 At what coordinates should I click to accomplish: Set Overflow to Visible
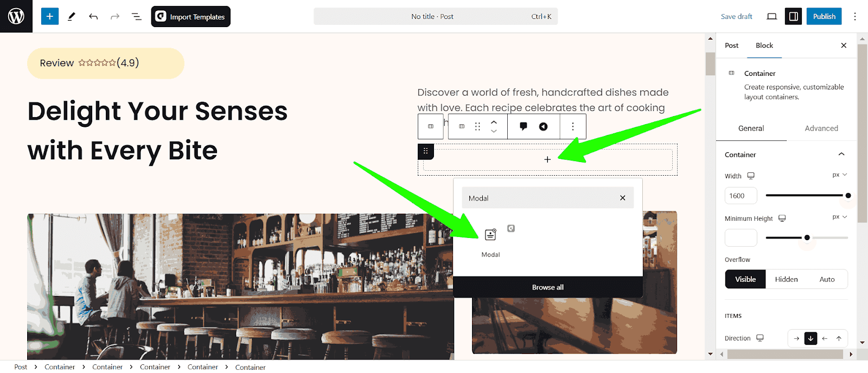pos(745,279)
